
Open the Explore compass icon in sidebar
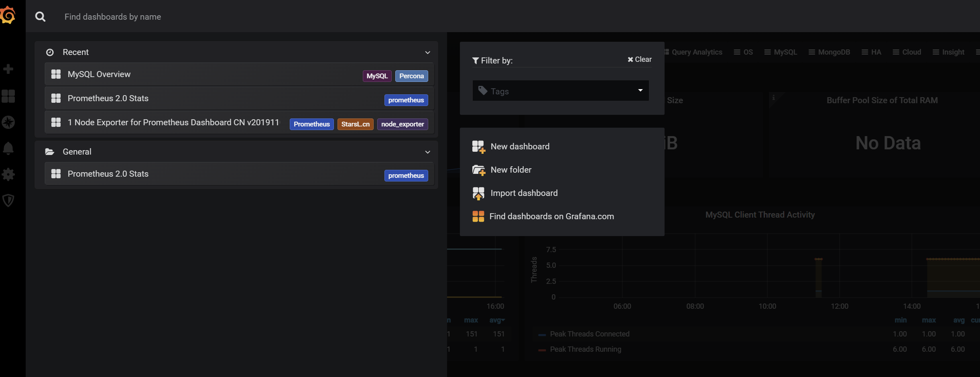coord(8,122)
